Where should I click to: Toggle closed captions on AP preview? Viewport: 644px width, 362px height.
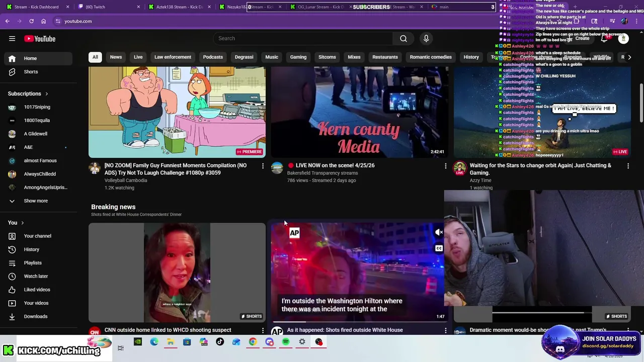click(439, 248)
